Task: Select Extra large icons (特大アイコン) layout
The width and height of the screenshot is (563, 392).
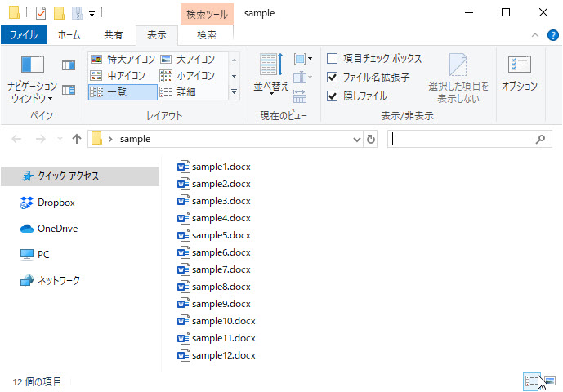Action: (123, 59)
